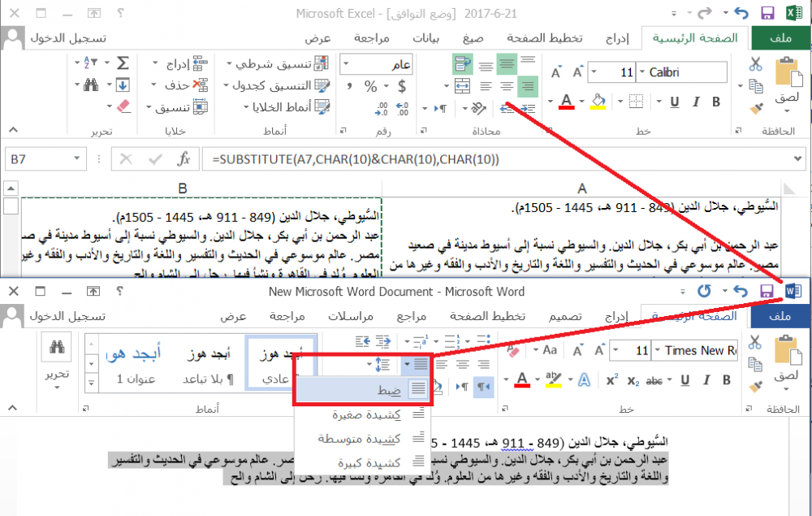Open Word's Times New Roman font dropdown
This screenshot has height=516, width=812.
(657, 351)
